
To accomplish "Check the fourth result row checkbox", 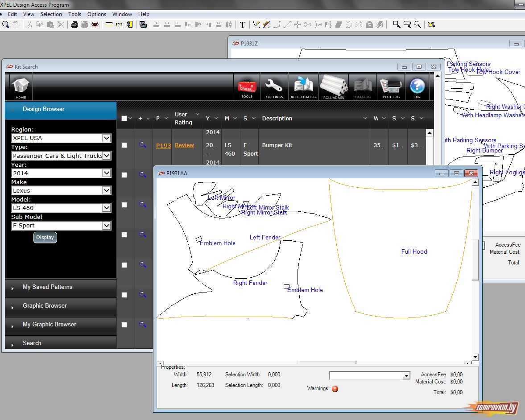I will coord(124,235).
